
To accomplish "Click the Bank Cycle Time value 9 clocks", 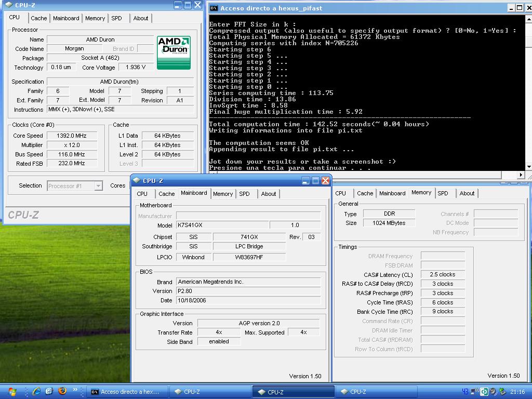I will (x=443, y=311).
